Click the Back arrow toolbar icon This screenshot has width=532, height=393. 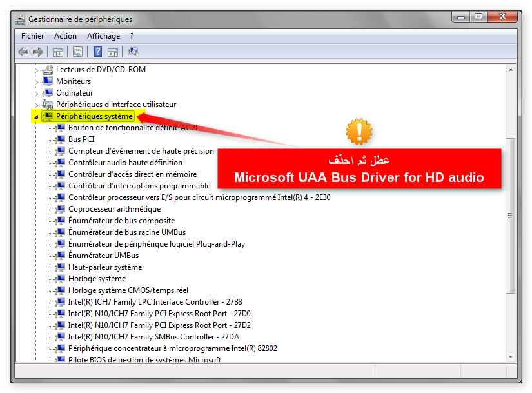click(23, 52)
